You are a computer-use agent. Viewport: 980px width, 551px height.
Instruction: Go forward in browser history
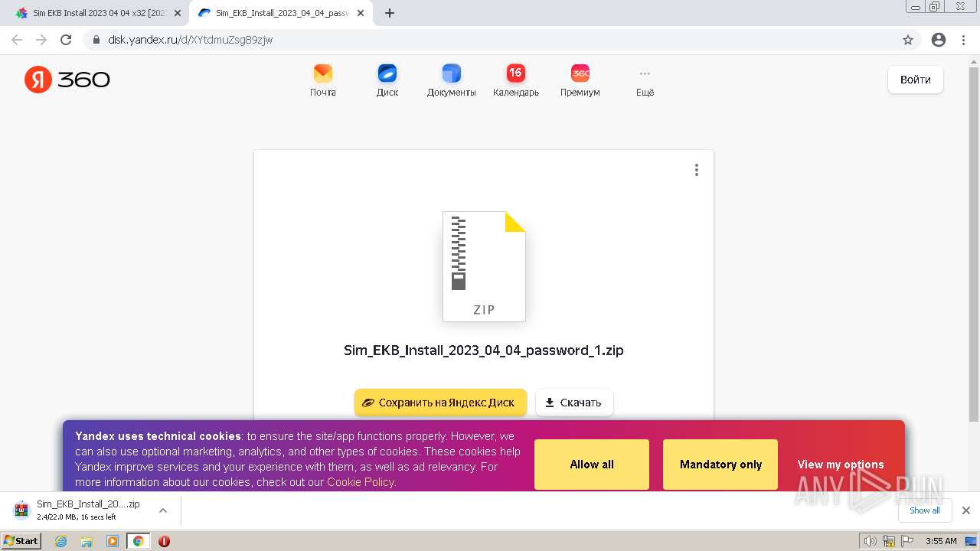tap(41, 40)
